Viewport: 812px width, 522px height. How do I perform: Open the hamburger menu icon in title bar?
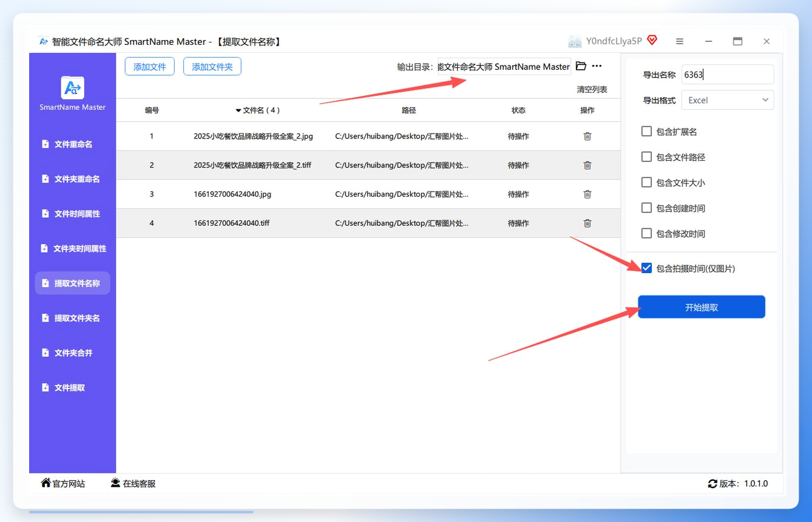[680, 41]
